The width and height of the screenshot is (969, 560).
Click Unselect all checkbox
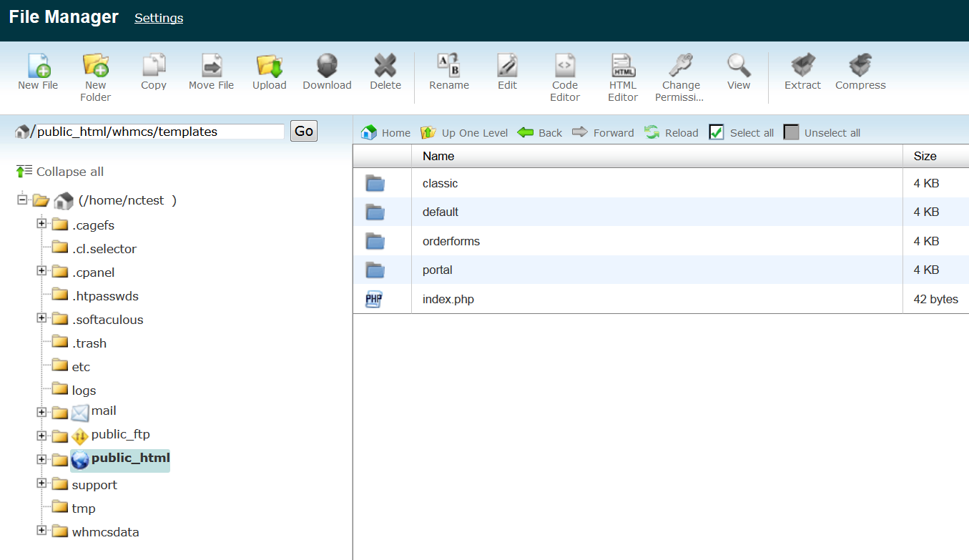(x=791, y=132)
